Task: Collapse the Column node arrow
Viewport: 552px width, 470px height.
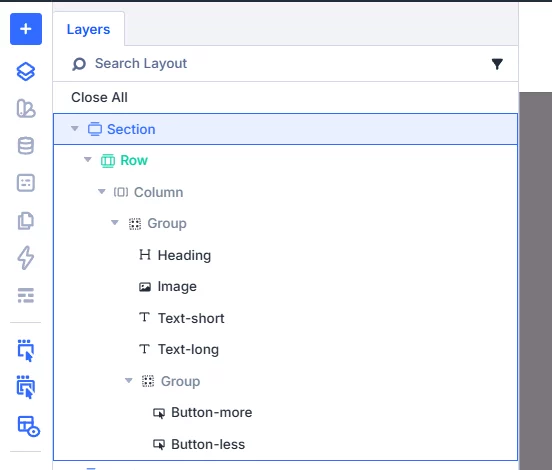Action: click(101, 192)
